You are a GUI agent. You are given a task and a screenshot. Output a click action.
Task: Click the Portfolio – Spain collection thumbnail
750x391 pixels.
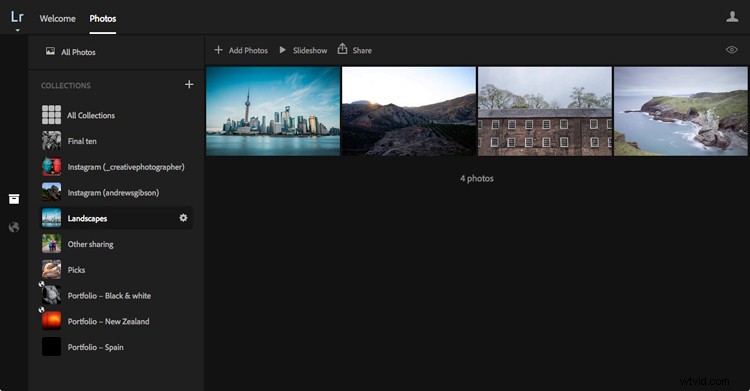pos(51,347)
